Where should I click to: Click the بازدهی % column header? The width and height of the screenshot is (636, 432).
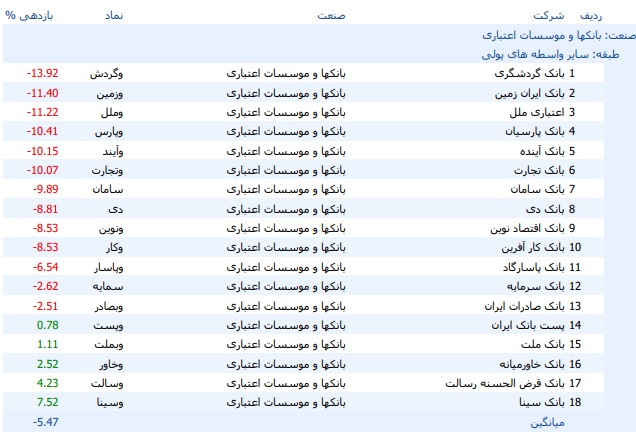[x=29, y=15]
